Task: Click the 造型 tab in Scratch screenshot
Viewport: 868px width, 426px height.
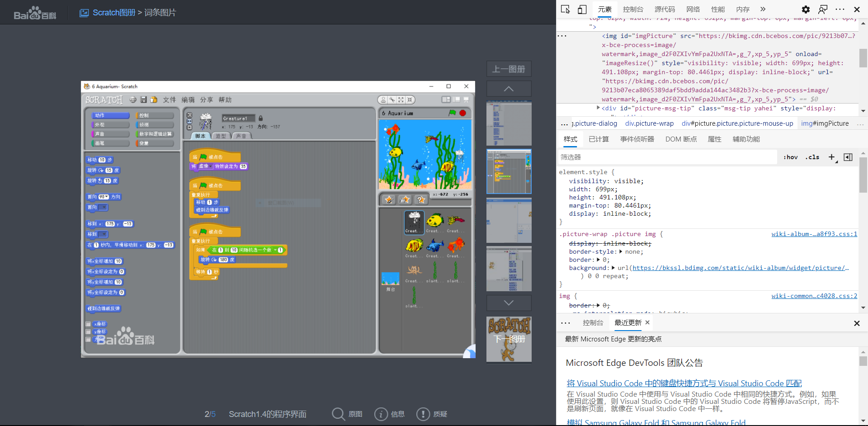Action: click(221, 136)
